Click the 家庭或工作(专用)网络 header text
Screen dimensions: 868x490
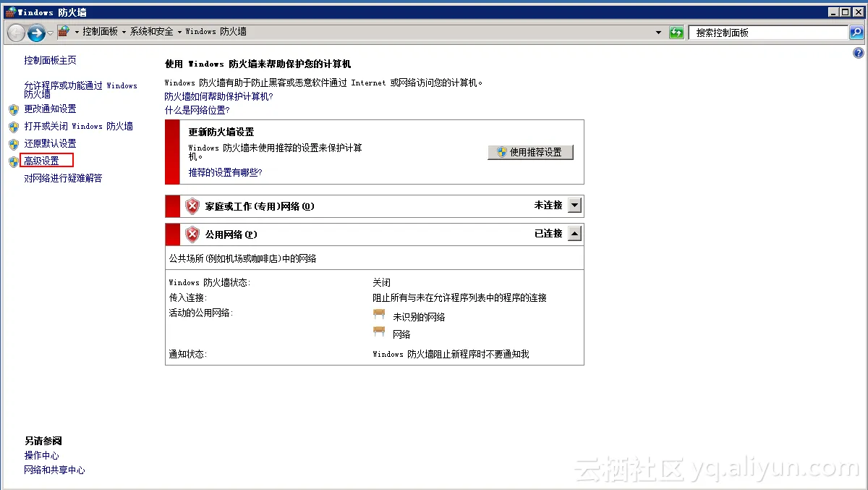(260, 206)
